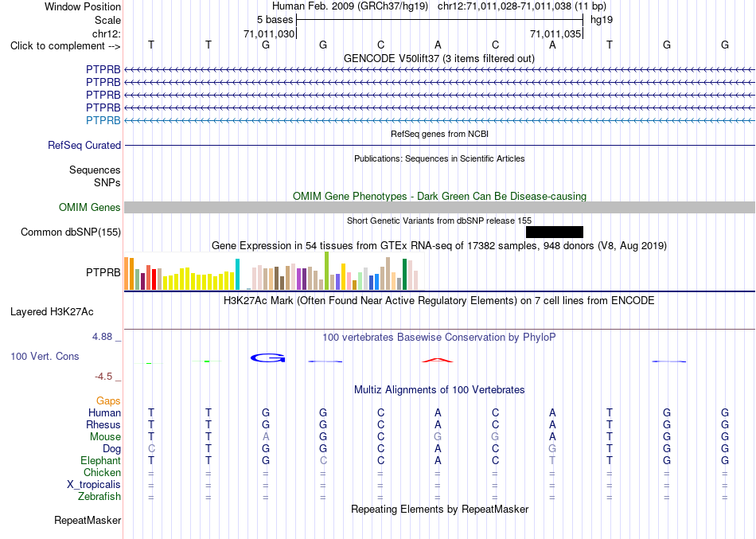Select the Rhesus species row label
The width and height of the screenshot is (756, 539).
click(x=103, y=425)
